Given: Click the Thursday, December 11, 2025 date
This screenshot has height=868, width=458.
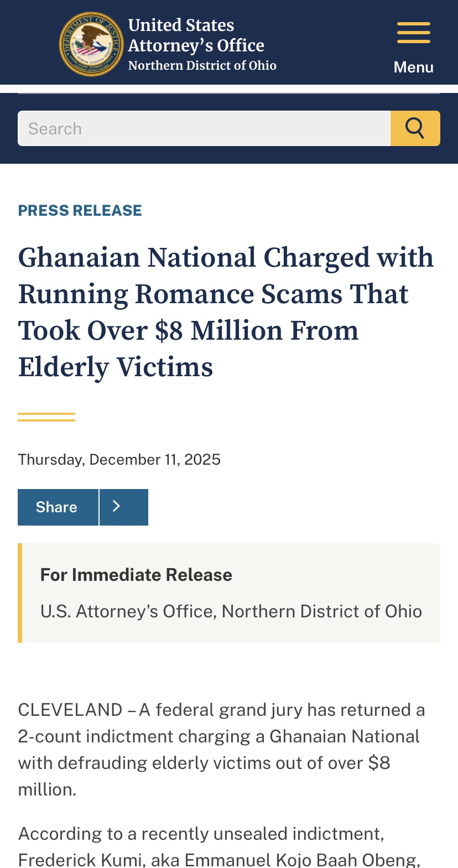Looking at the screenshot, I should [119, 459].
